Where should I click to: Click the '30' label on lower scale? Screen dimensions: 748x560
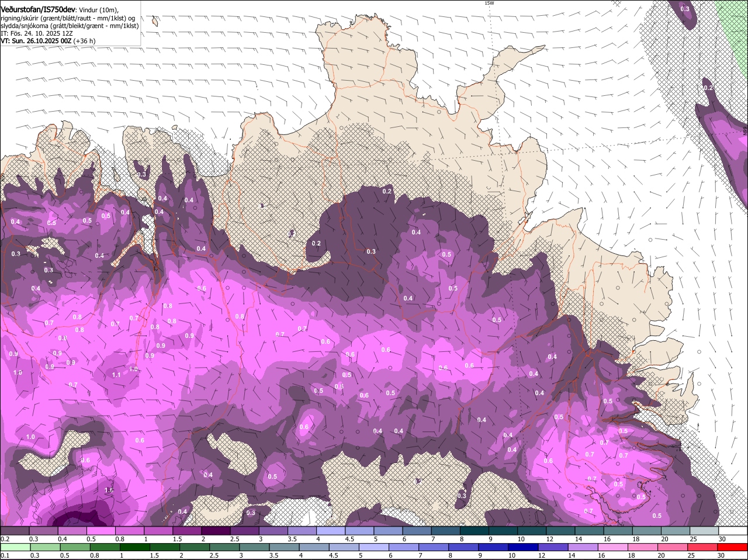(721, 555)
